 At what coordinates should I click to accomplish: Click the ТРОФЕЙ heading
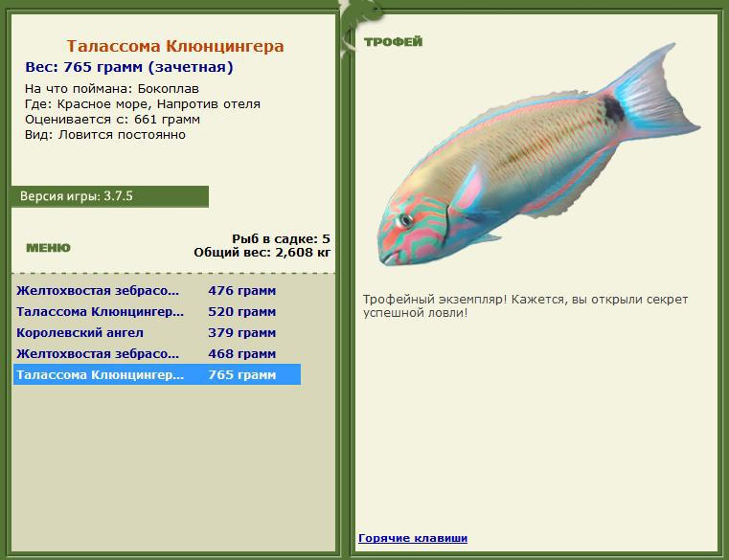point(394,42)
